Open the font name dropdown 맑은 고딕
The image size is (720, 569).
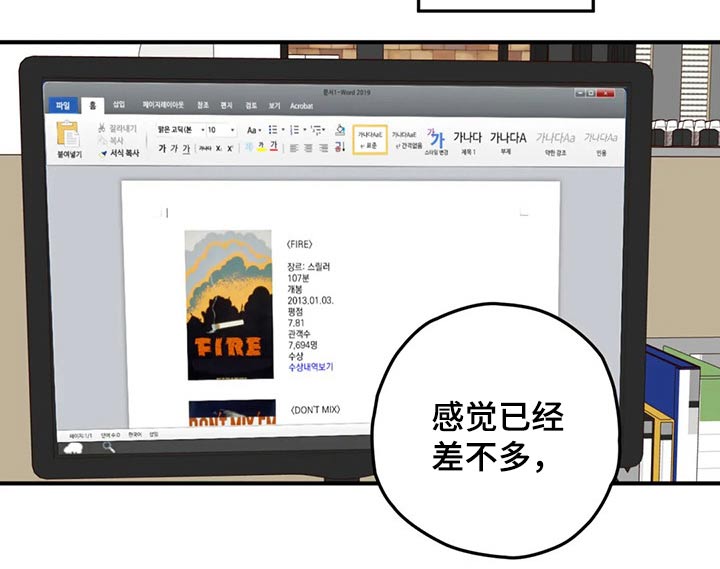(176, 130)
